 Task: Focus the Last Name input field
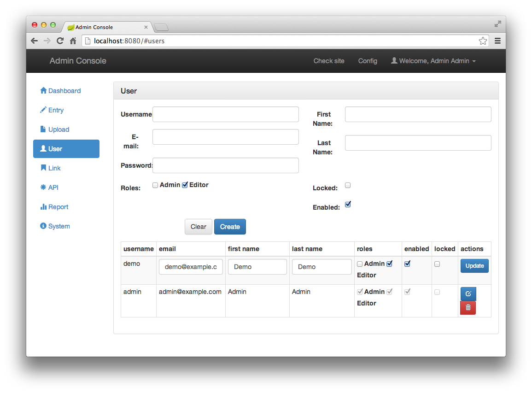click(418, 143)
